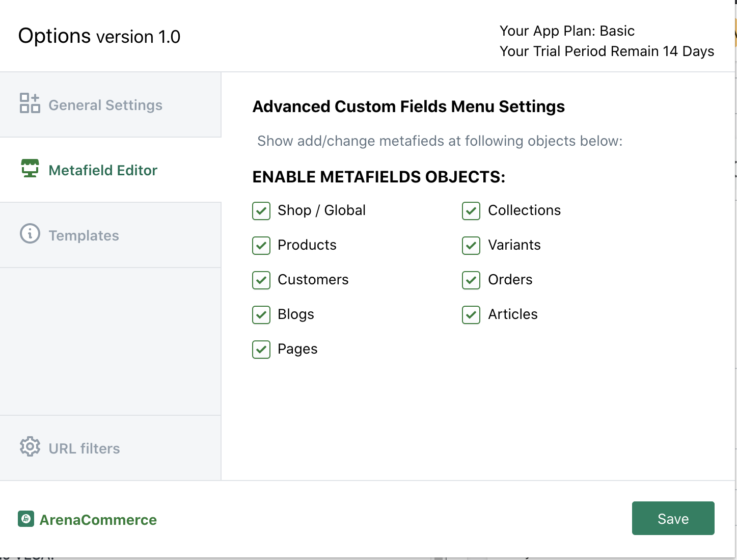Click the URL filters gear icon

[x=30, y=446]
